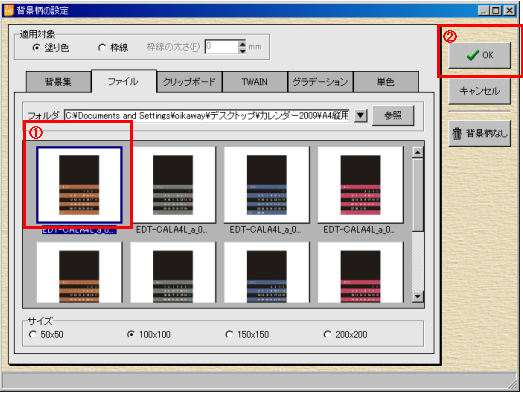This screenshot has height=395, width=523.
Task: Open the クリップボード tab
Action: pyautogui.click(x=189, y=82)
